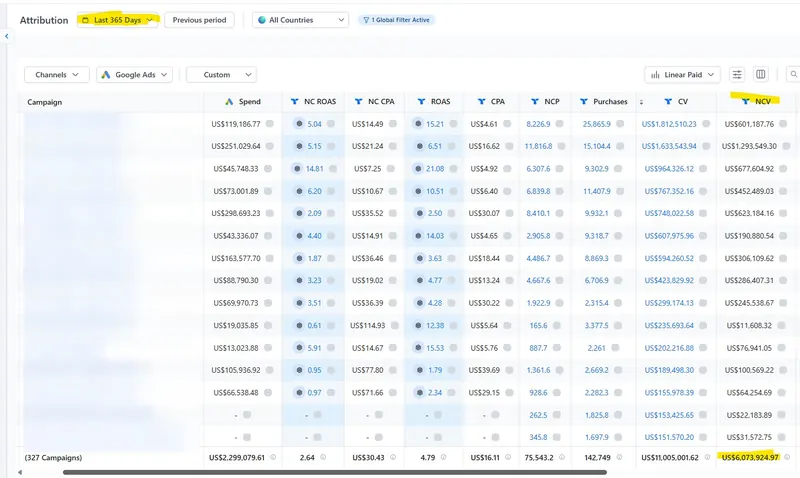Image resolution: width=800 pixels, height=478 pixels.
Task: Click the info icon beside total ROAS 4.79
Action: point(443,457)
